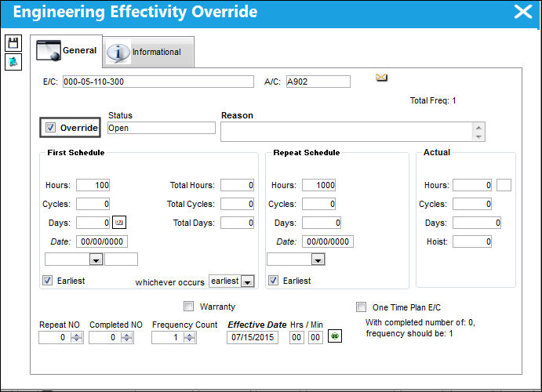Select the General tab label
The width and height of the screenshot is (542, 392).
[x=79, y=50]
